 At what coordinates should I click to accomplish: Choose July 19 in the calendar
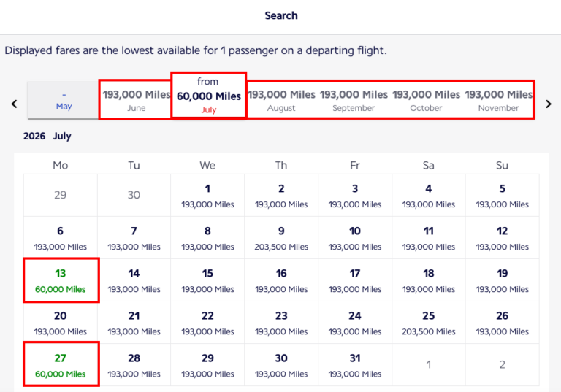tap(503, 280)
